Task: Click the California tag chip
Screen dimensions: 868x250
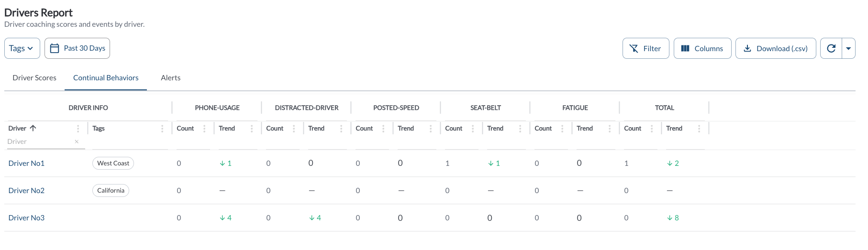Action: (111, 190)
